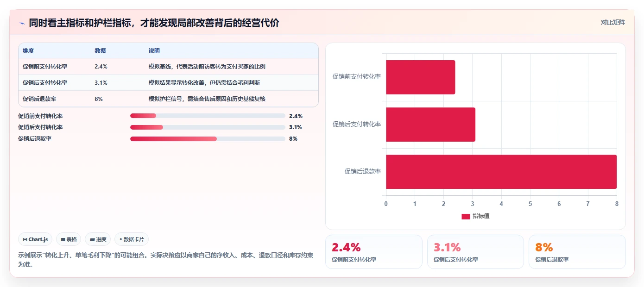This screenshot has width=644, height=287.
Task: Click the chart axis label 促销前支付转化率
Action: pos(357,77)
